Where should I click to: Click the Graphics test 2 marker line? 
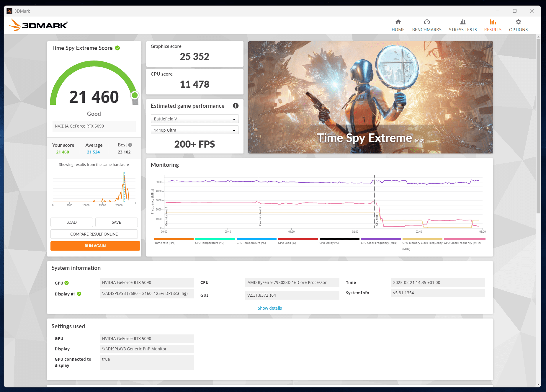[258, 202]
